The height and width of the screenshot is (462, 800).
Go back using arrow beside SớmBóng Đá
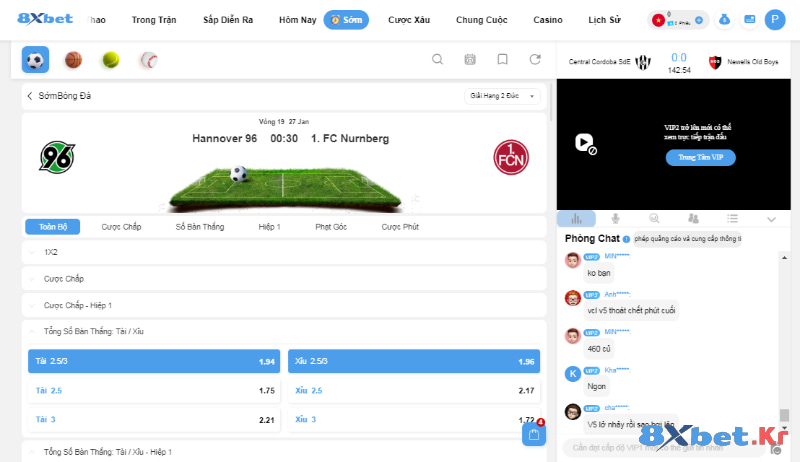click(x=30, y=96)
